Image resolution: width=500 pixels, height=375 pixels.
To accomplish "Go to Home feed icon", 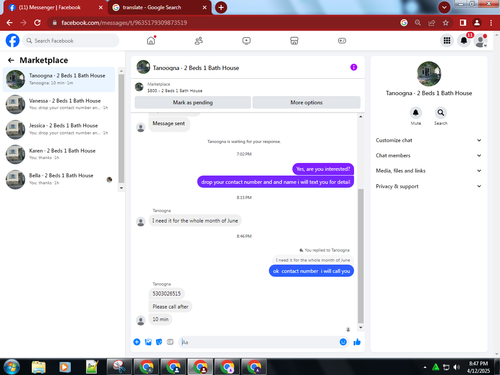I will pyautogui.click(x=151, y=41).
